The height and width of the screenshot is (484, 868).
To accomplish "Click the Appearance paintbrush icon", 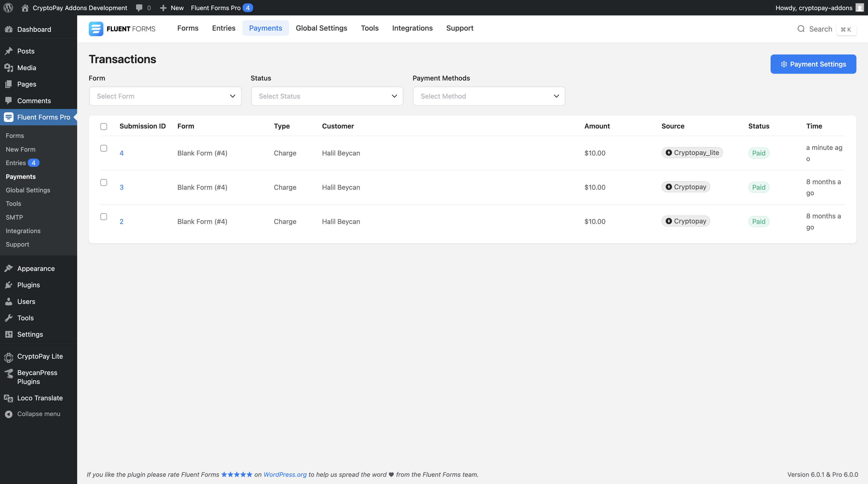I will (9, 269).
